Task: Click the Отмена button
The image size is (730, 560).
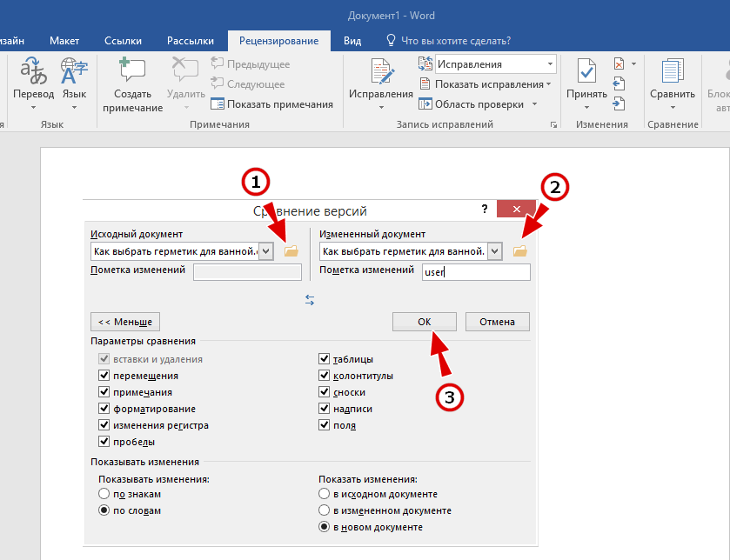Action: [497, 322]
